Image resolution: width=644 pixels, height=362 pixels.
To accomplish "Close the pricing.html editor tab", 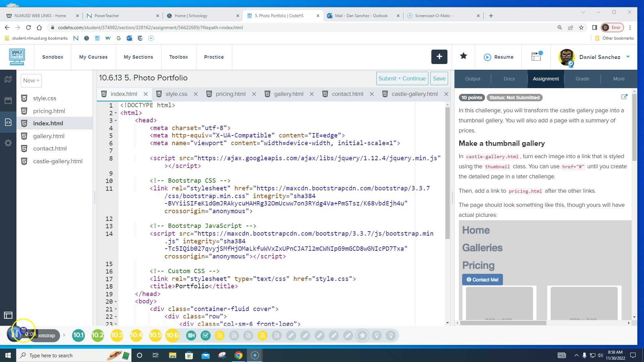I will click(x=254, y=94).
